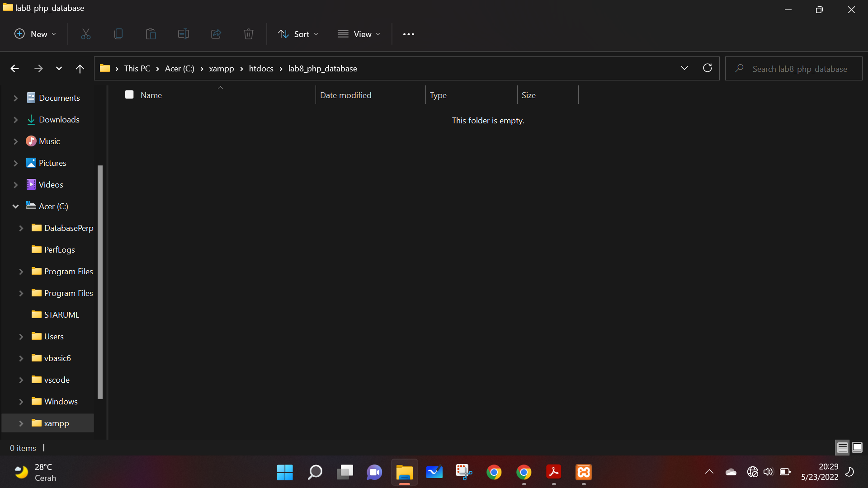Collapse the Acer (C:) drive in the sidebar

click(x=15, y=206)
